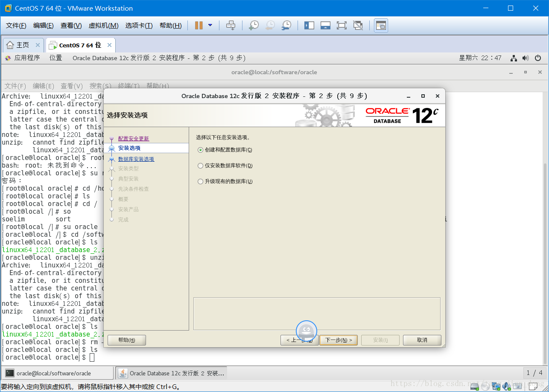The height and width of the screenshot is (392, 549).
Task: Open the GNOME power menu icon
Action: pyautogui.click(x=538, y=58)
